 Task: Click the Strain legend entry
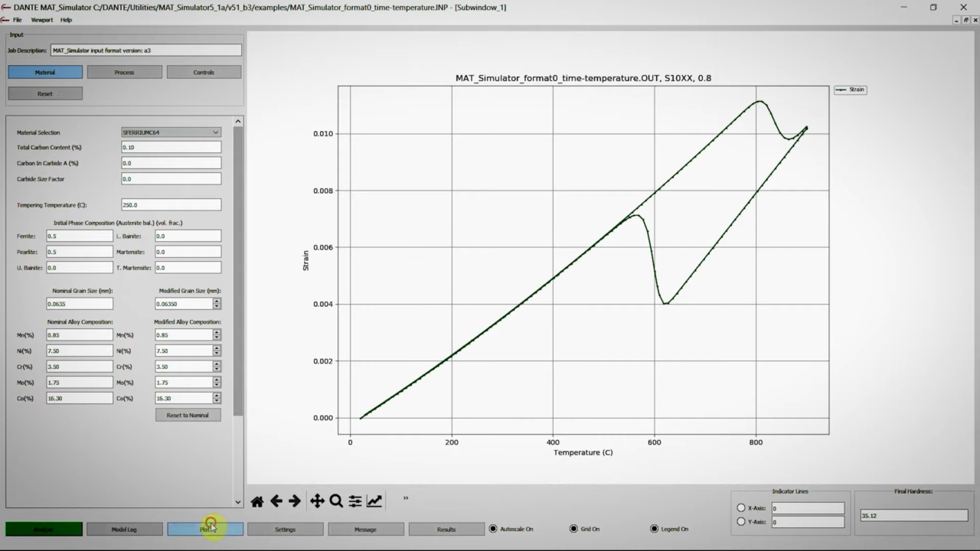point(850,90)
